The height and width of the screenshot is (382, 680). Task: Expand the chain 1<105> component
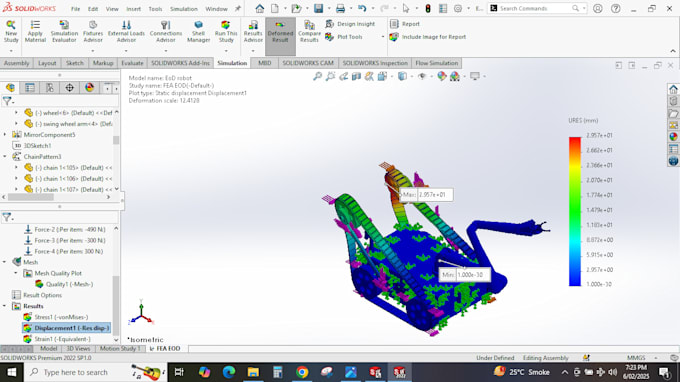[16, 167]
